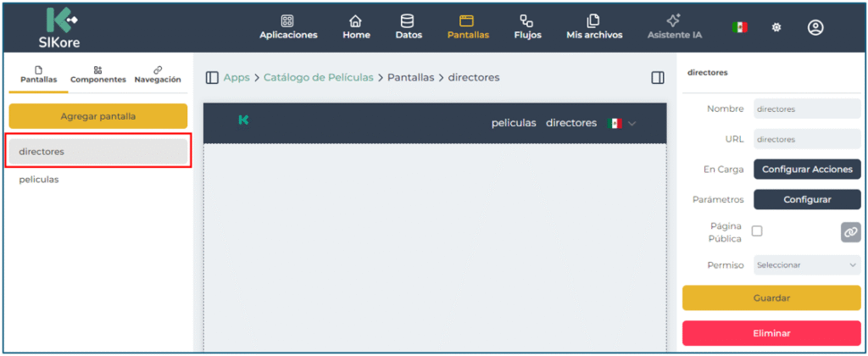Copy public page link icon
The height and width of the screenshot is (356, 868).
click(850, 232)
